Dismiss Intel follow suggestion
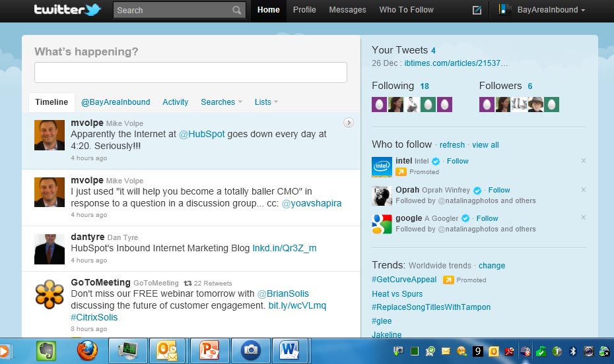The width and height of the screenshot is (614, 364). [584, 161]
